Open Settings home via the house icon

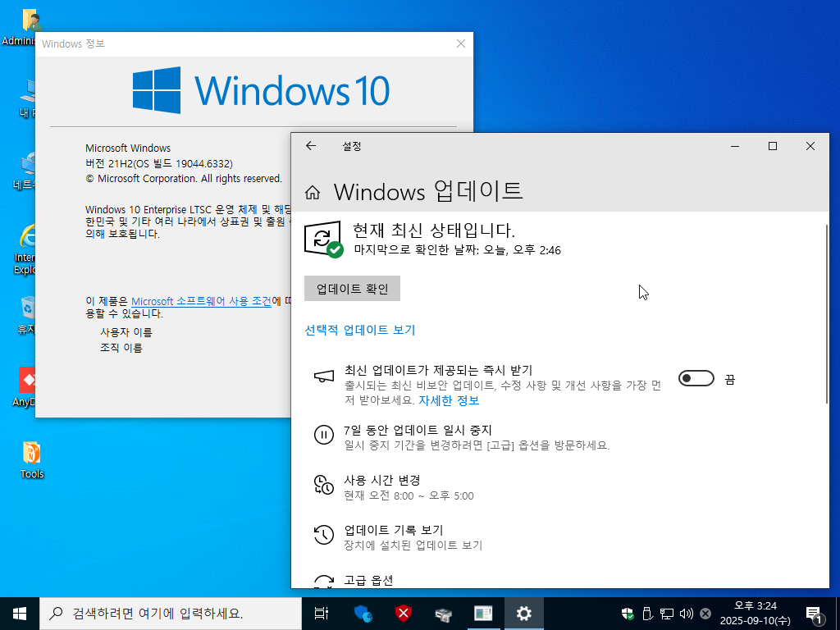coord(313,192)
